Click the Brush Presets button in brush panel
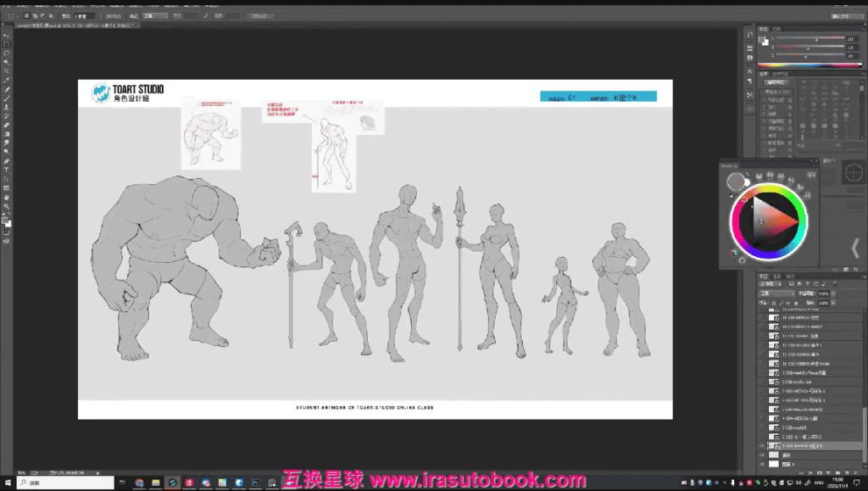The width and height of the screenshot is (868, 491). tap(776, 82)
